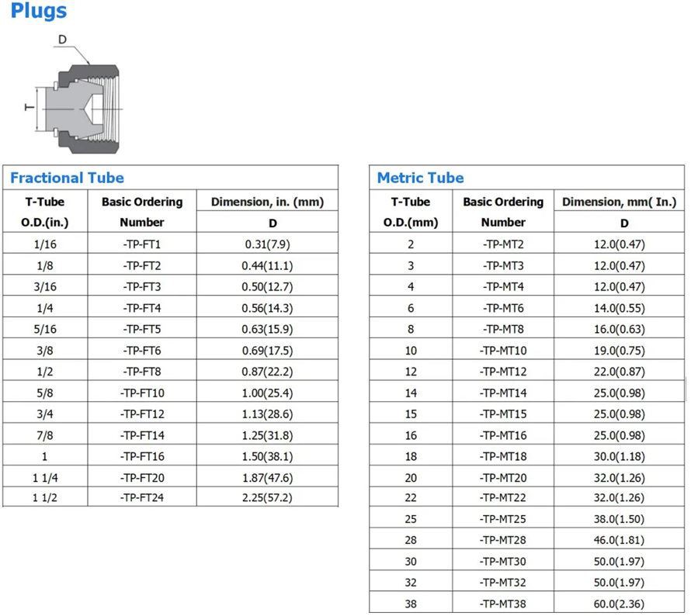
Task: Click the 0.31(7.9) dimension value
Action: pos(267,244)
